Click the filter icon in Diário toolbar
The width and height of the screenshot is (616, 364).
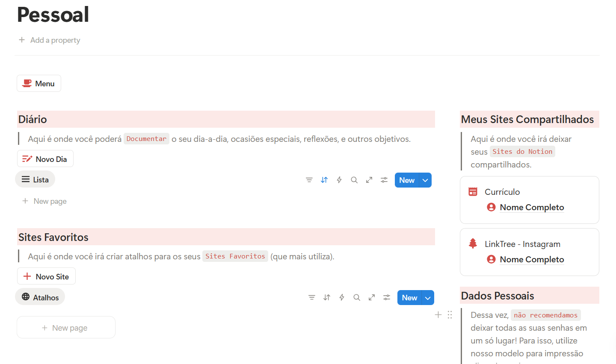click(309, 180)
